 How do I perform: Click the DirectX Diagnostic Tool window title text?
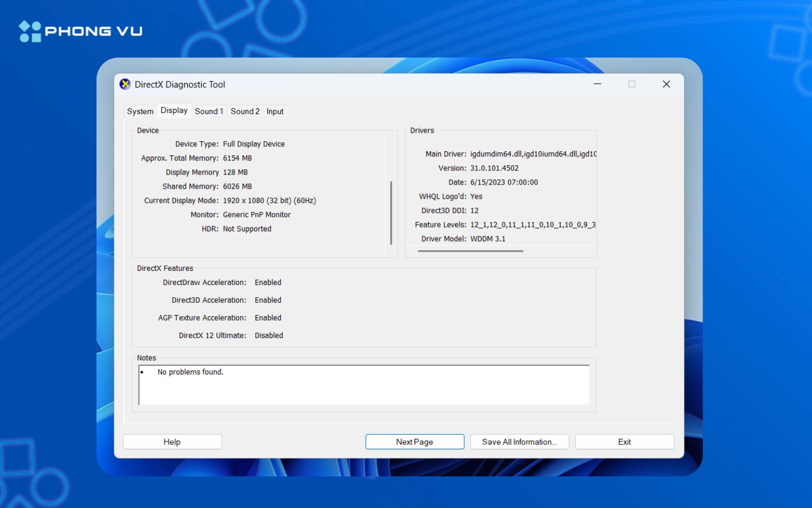(x=180, y=85)
